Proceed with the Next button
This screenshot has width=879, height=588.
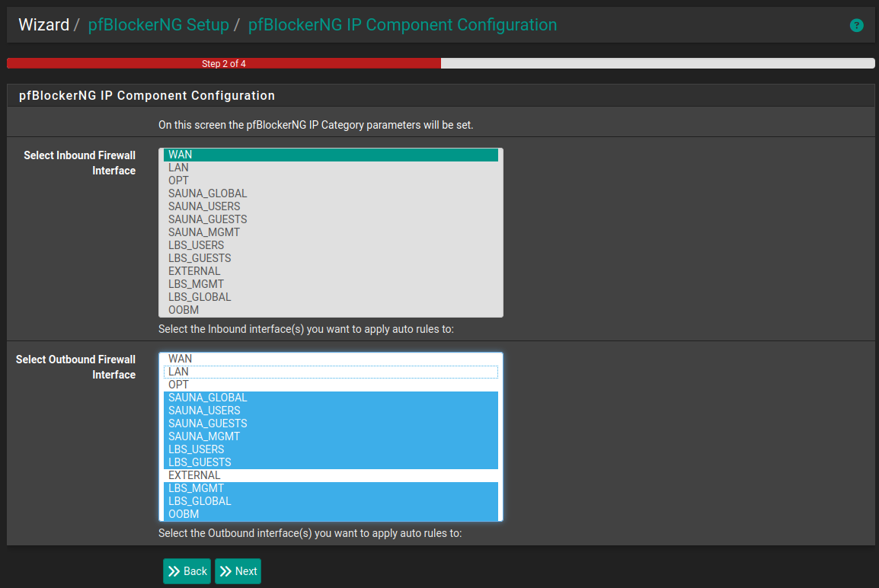pos(238,571)
